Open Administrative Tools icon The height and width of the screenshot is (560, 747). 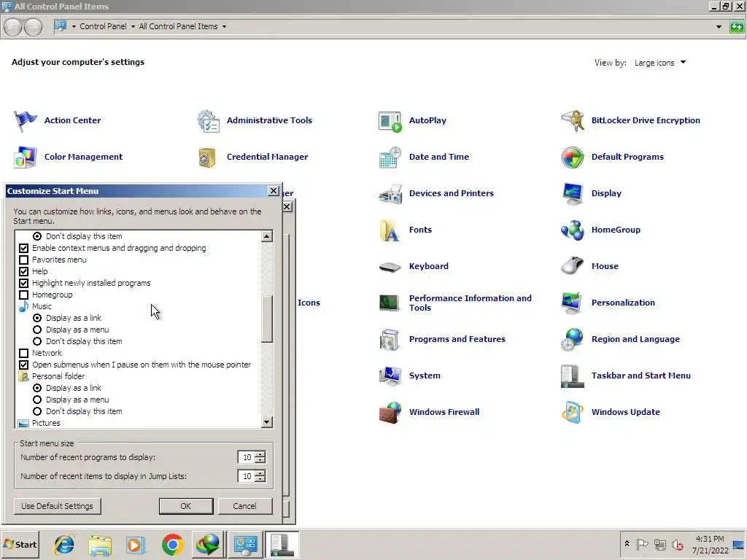click(208, 120)
